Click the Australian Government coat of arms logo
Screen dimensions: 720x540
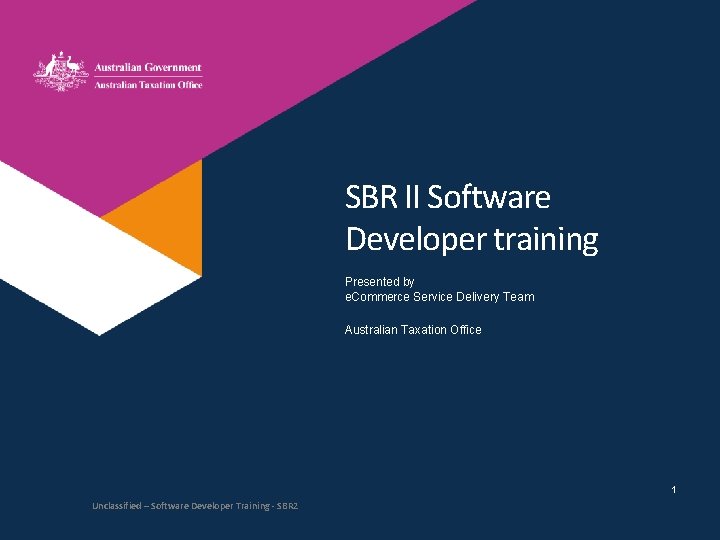pos(61,71)
